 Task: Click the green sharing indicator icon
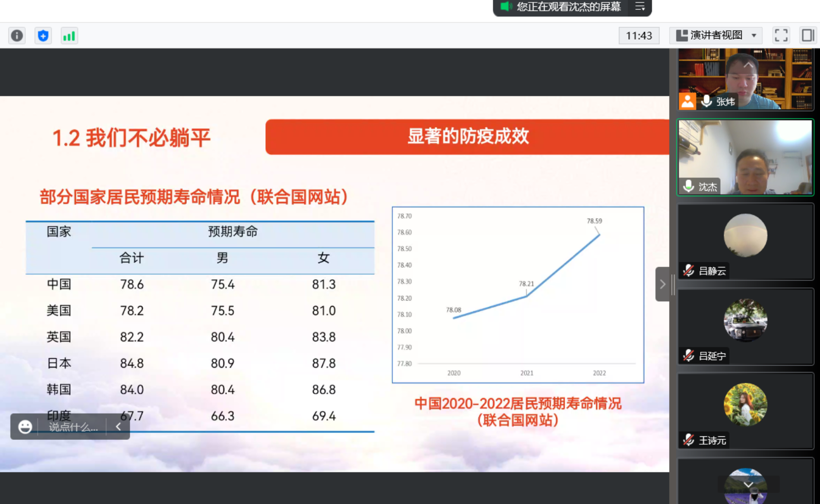tap(506, 6)
